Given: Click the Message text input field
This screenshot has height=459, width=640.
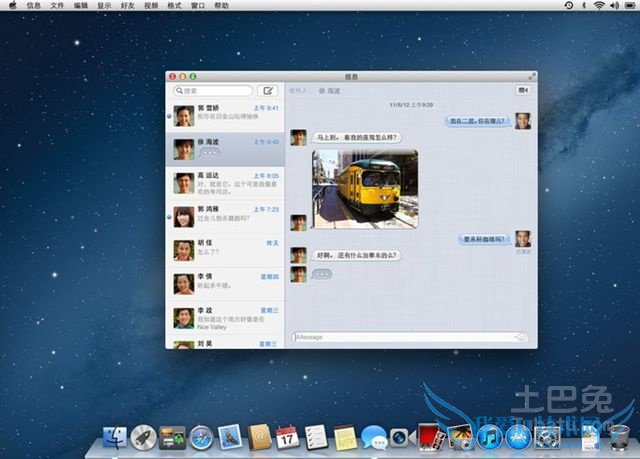Looking at the screenshot, I should [400, 337].
